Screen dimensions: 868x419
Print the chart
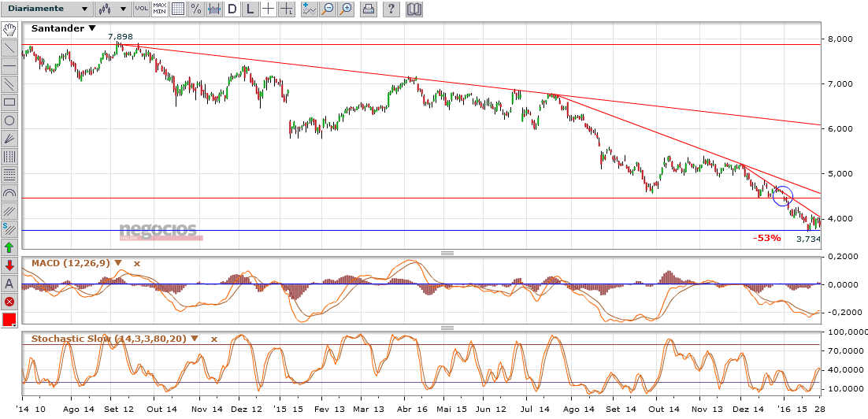[x=368, y=9]
